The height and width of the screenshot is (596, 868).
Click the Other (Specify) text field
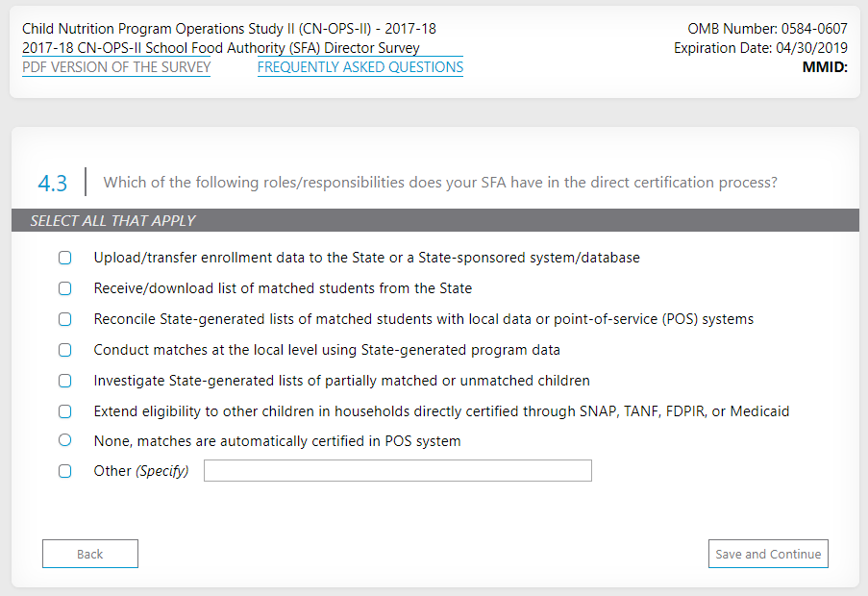click(397, 471)
